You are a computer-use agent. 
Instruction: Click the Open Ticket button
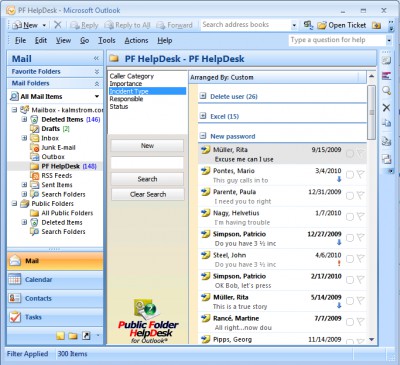(341, 25)
